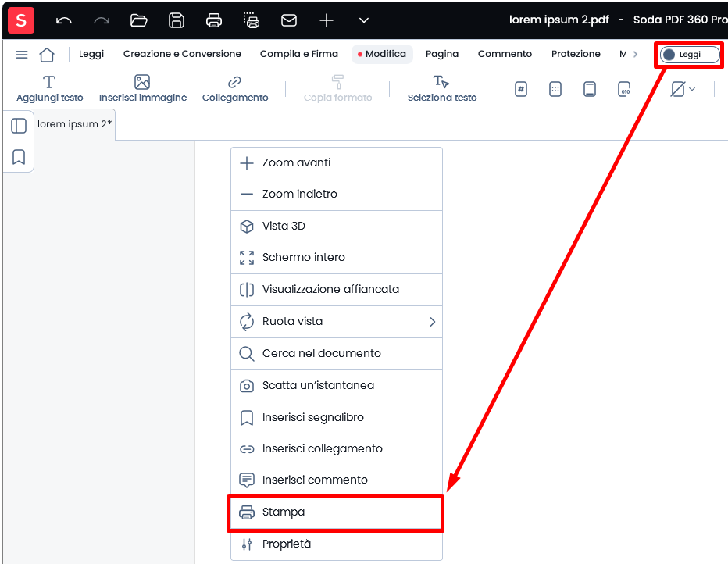728x564 pixels.
Task: Send document by email envelope icon
Action: point(289,20)
